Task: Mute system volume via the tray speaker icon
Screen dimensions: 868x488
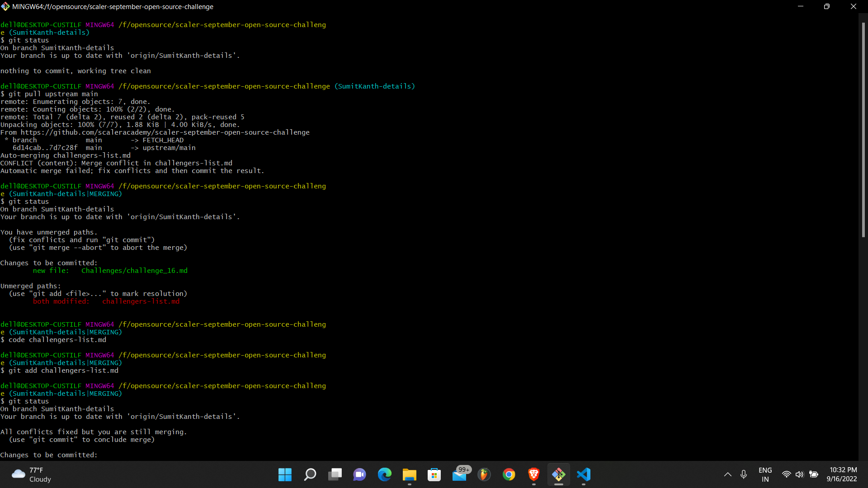Action: 799,475
